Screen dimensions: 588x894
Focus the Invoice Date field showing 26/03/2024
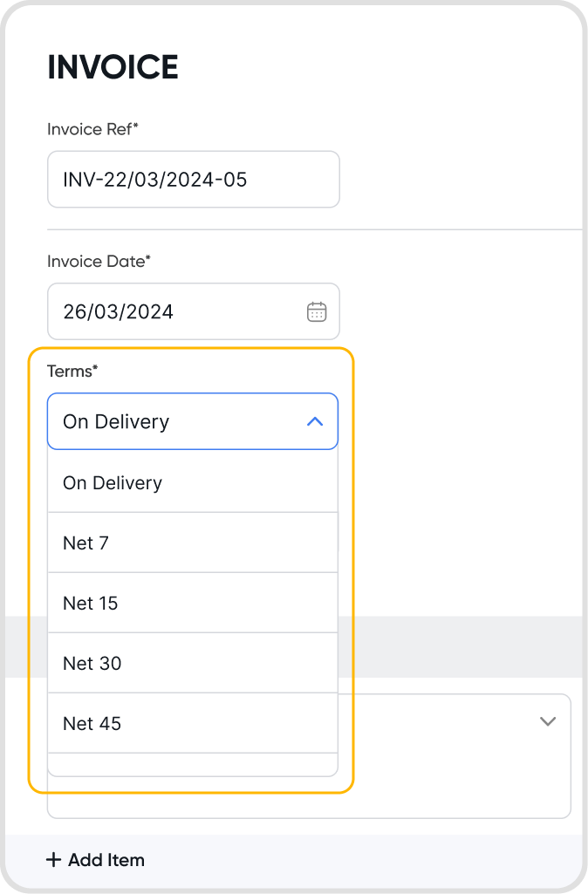point(174,311)
